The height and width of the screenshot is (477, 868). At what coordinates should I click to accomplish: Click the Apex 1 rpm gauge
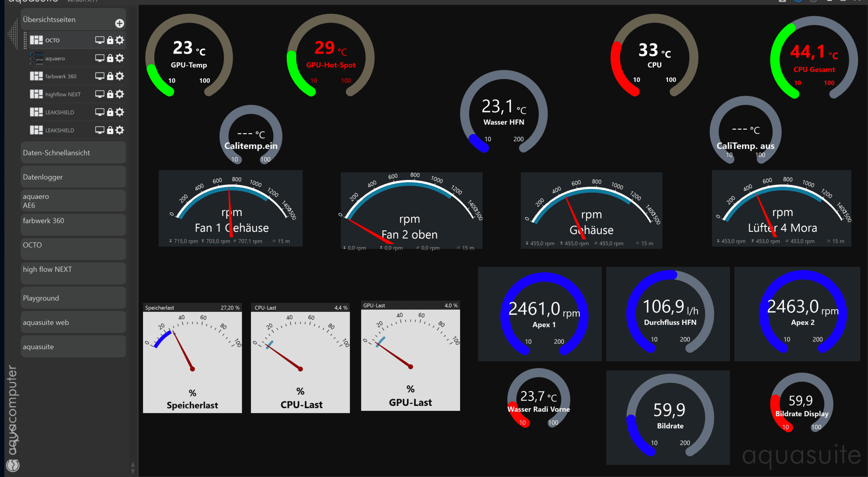tap(540, 314)
